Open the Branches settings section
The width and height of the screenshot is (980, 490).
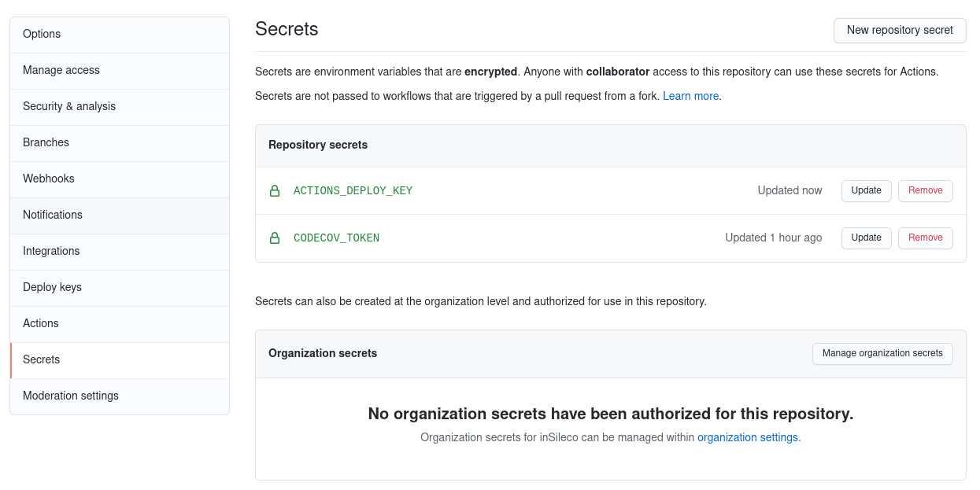point(46,142)
